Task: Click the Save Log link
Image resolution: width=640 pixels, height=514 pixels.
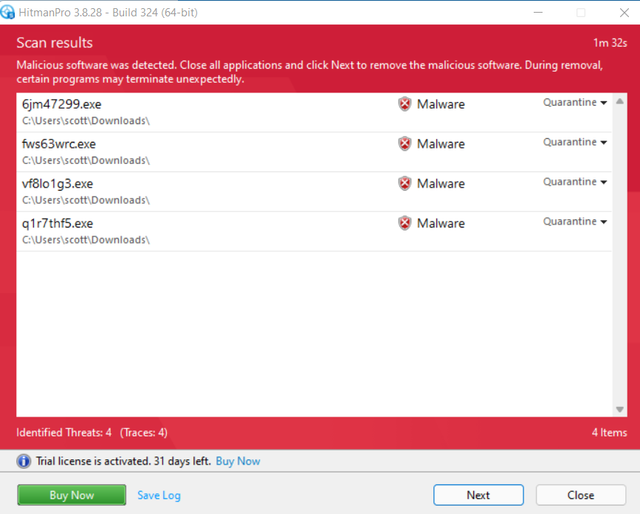Action: click(x=159, y=495)
